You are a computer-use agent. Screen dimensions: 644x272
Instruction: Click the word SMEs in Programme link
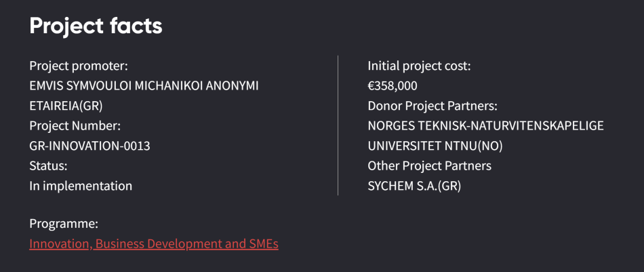pyautogui.click(x=263, y=244)
